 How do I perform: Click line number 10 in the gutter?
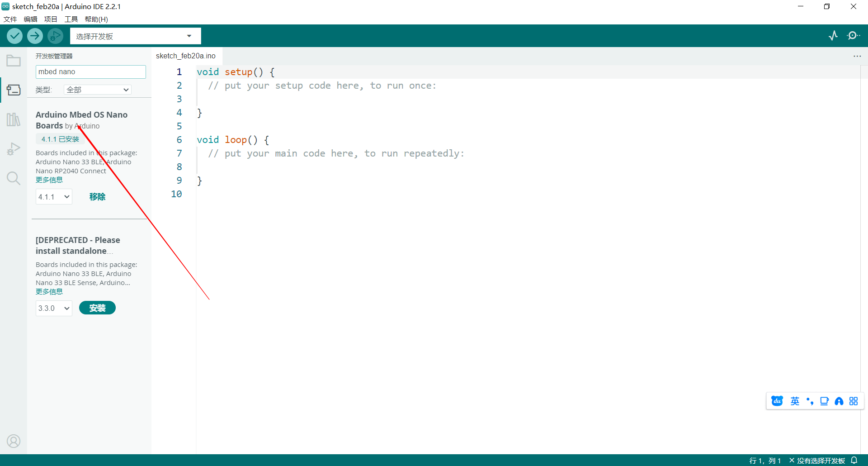coord(176,194)
